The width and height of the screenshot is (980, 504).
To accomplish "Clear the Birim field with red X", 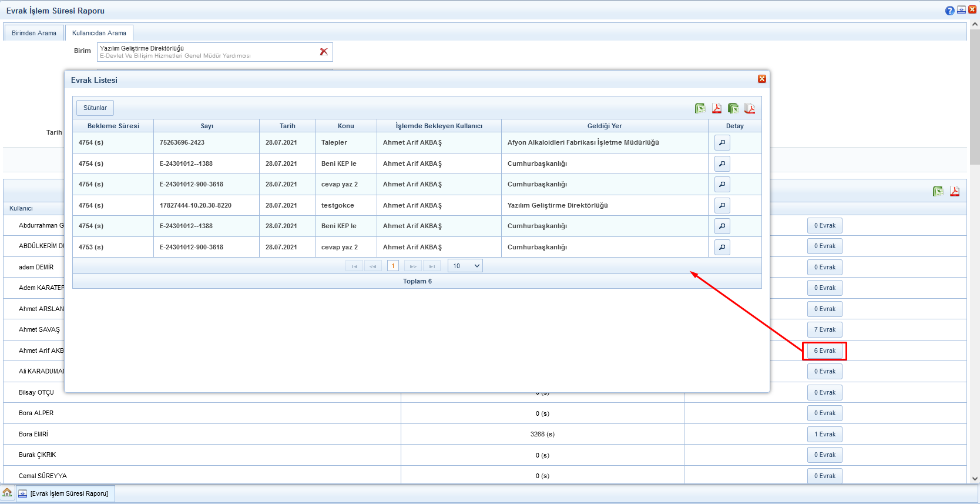I will pos(324,52).
